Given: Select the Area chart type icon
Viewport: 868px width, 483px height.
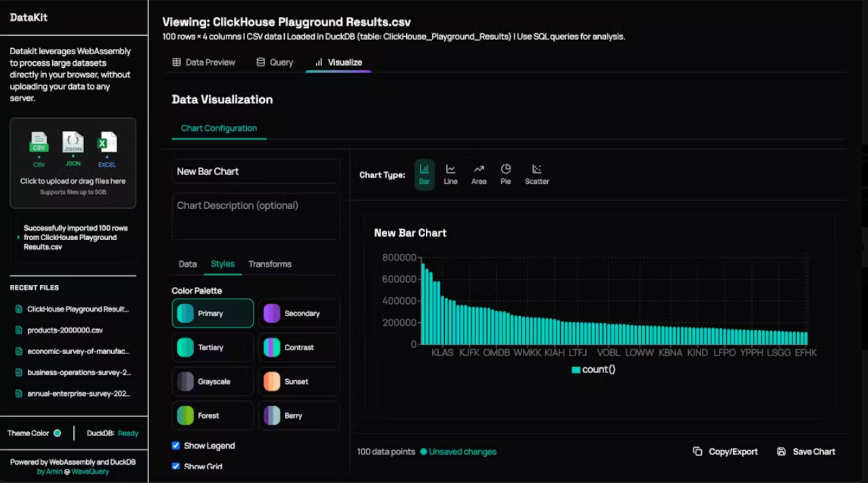Looking at the screenshot, I should (479, 169).
